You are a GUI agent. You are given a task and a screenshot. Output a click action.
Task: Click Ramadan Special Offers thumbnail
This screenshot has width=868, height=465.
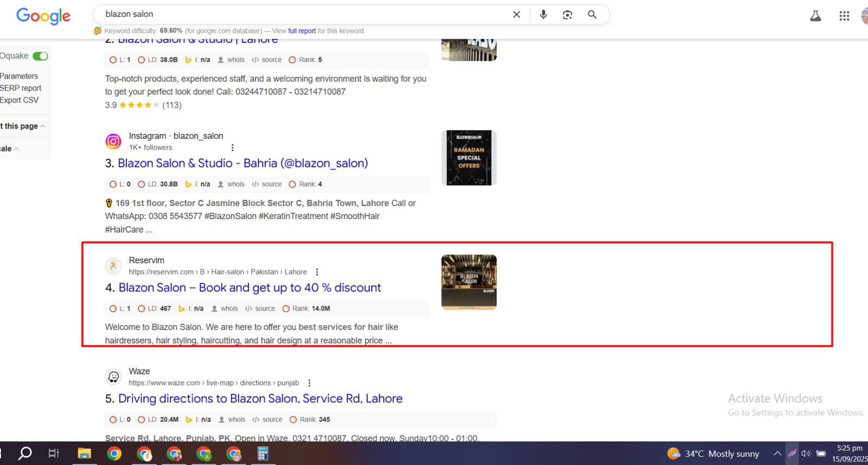(469, 158)
